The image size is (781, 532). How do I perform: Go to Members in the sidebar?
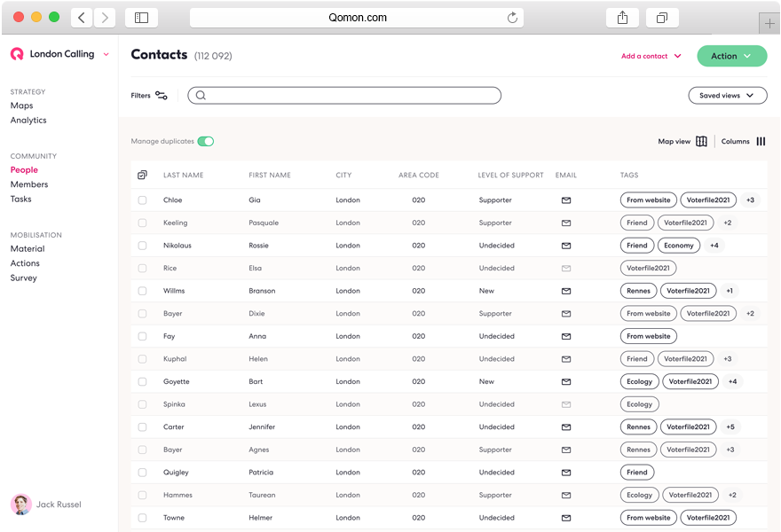pos(29,184)
